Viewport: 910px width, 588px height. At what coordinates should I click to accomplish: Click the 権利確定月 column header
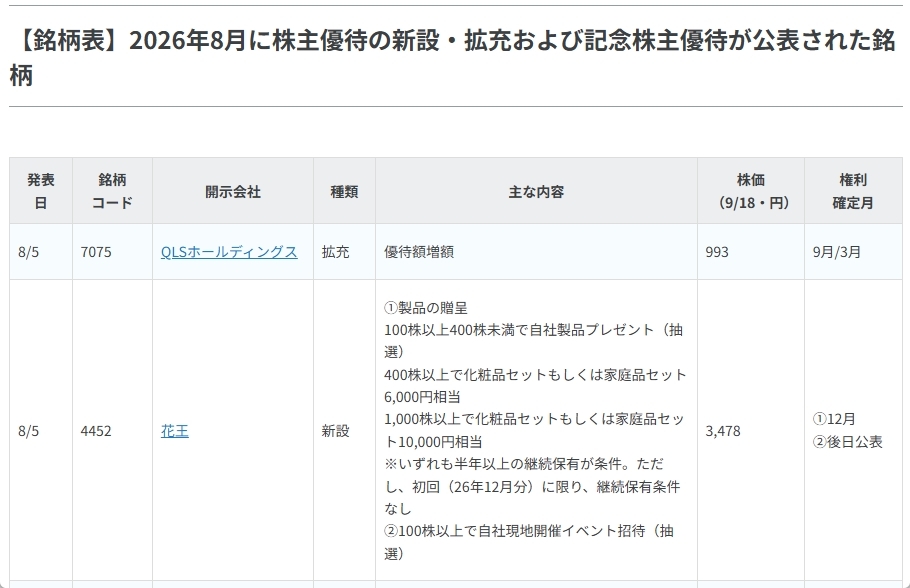[853, 191]
